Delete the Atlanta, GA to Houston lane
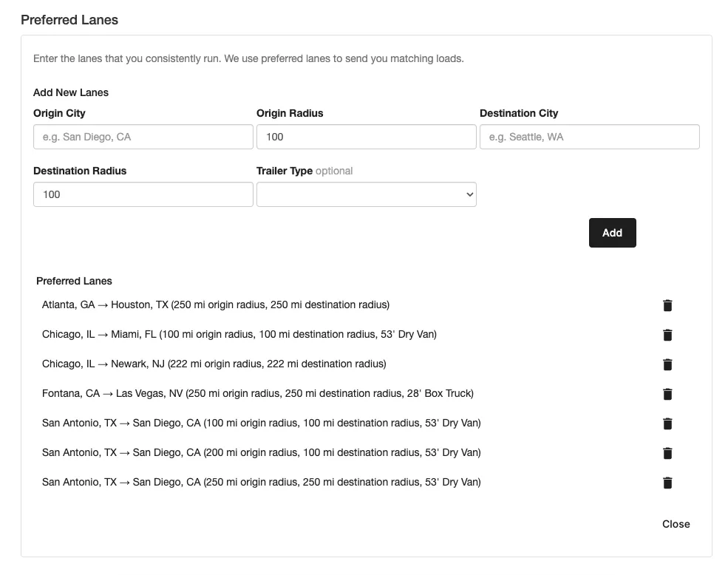This screenshot has height=575, width=728. point(667,305)
